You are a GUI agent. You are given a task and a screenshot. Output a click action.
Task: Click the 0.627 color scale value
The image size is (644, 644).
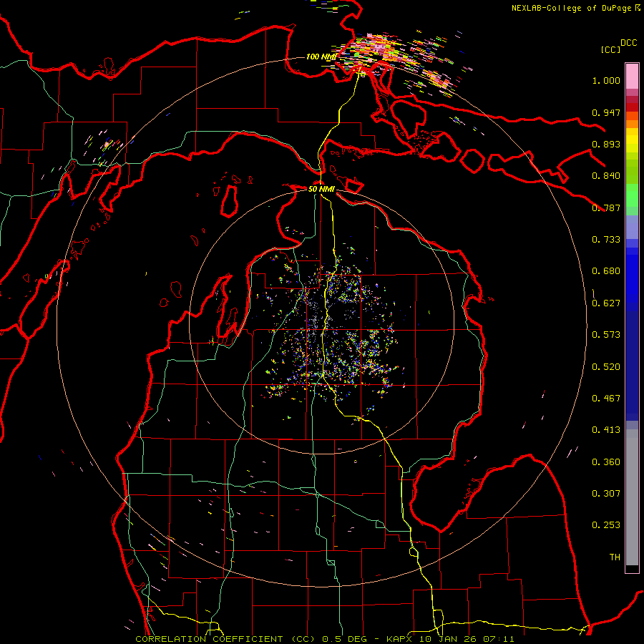point(606,303)
